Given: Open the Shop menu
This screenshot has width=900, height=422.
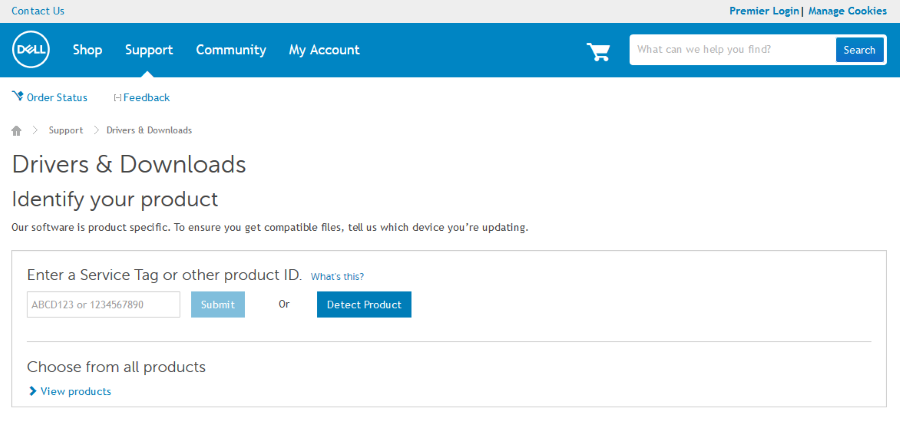Looking at the screenshot, I should click(87, 50).
